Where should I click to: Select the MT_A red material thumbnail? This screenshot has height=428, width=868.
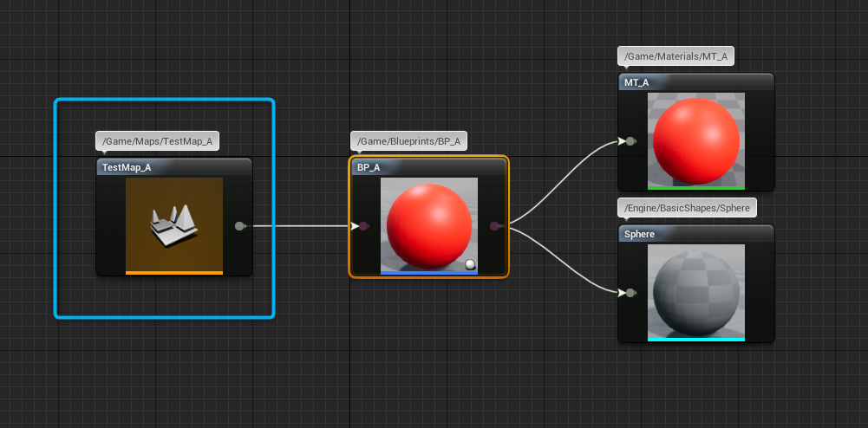pyautogui.click(x=696, y=141)
